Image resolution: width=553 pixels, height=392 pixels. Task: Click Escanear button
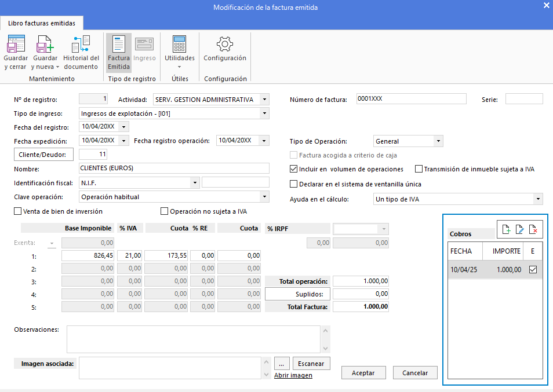pos(311,364)
